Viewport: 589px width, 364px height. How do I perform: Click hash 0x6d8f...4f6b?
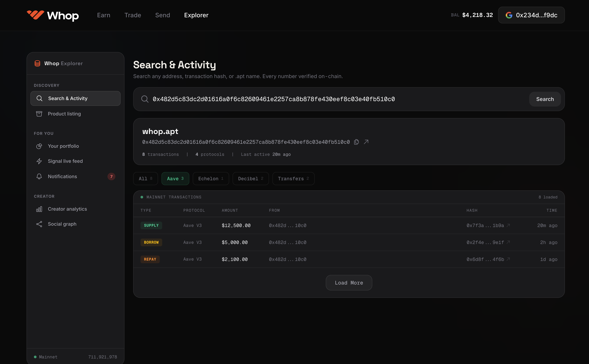(x=485, y=259)
